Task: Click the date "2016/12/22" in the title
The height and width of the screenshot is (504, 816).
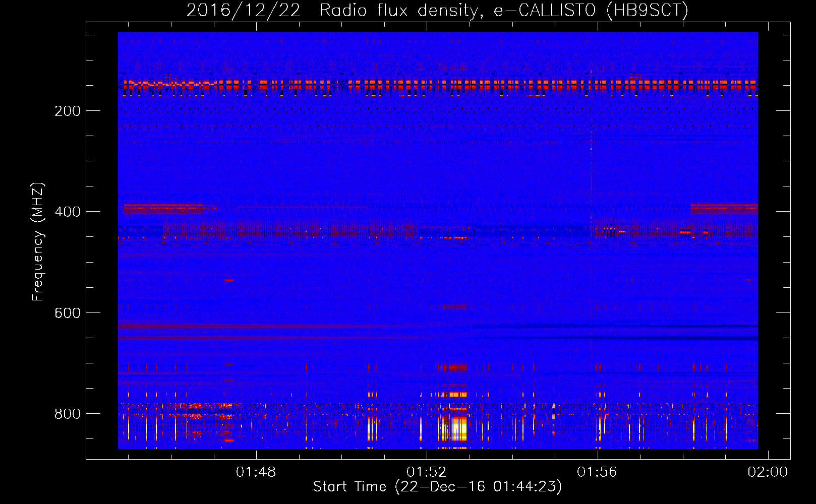Action: 244,10
